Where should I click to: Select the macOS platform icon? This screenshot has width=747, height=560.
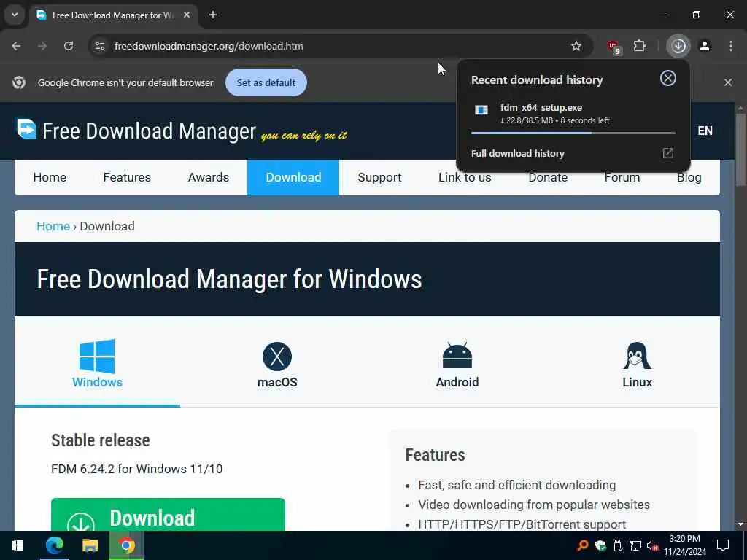[x=277, y=356]
